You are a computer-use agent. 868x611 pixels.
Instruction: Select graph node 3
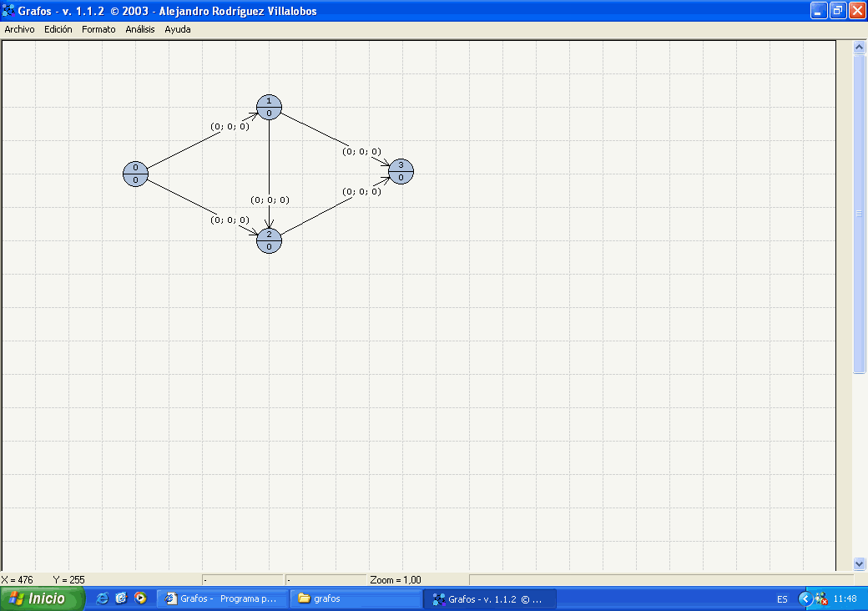coord(401,171)
